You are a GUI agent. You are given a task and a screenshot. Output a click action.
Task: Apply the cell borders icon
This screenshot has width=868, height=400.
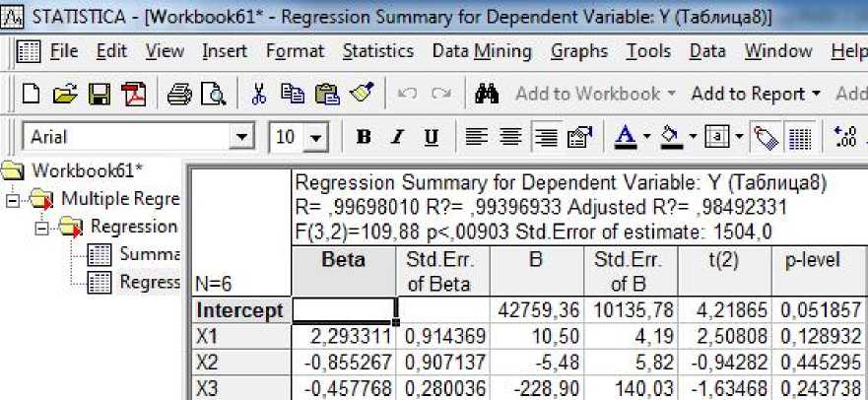(717, 136)
